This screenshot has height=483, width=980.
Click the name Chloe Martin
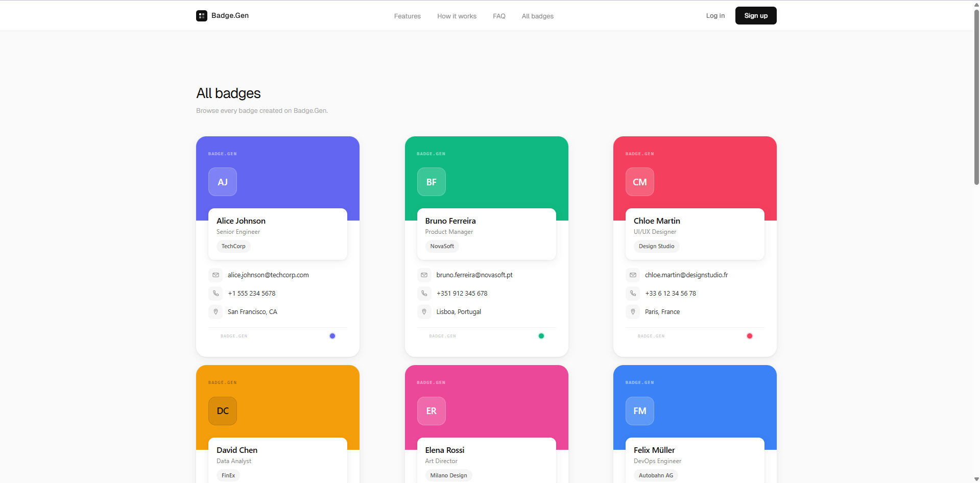(x=657, y=221)
